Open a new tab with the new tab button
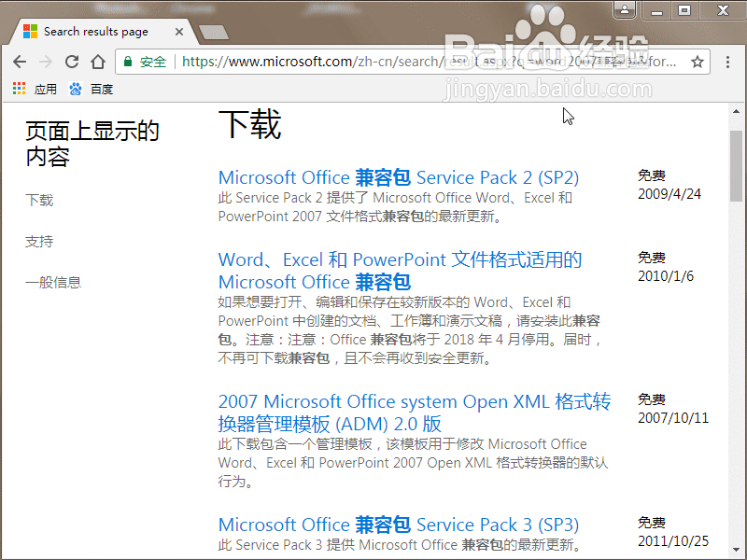 (x=214, y=33)
